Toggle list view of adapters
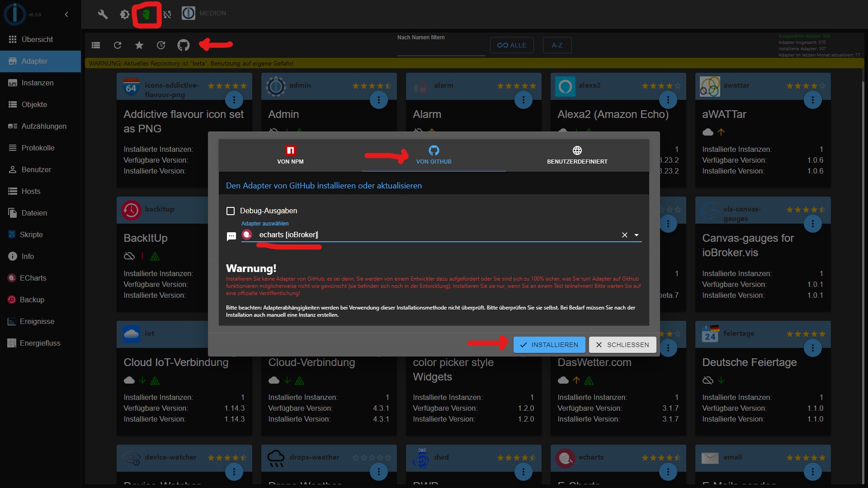 click(x=95, y=45)
